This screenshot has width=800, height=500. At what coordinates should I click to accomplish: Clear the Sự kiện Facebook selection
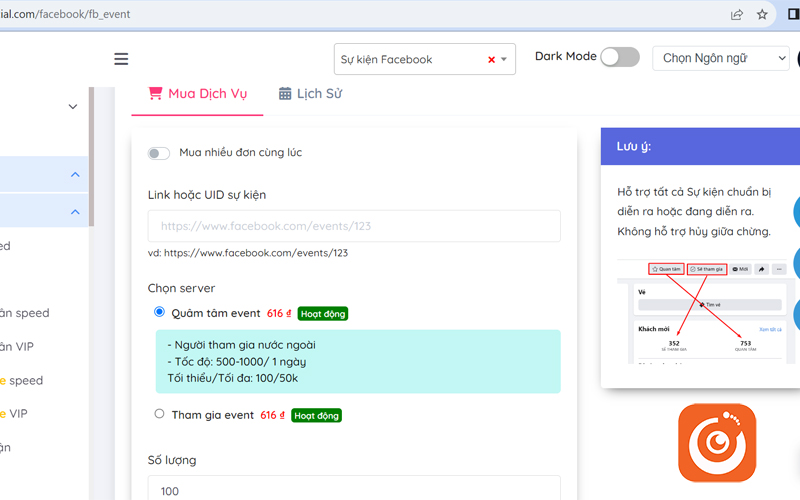(491, 60)
